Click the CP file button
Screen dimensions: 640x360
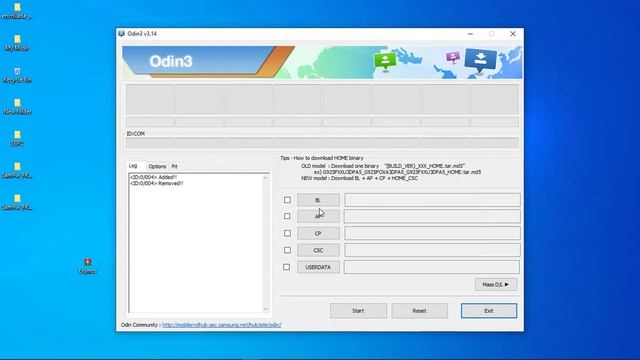[318, 233]
